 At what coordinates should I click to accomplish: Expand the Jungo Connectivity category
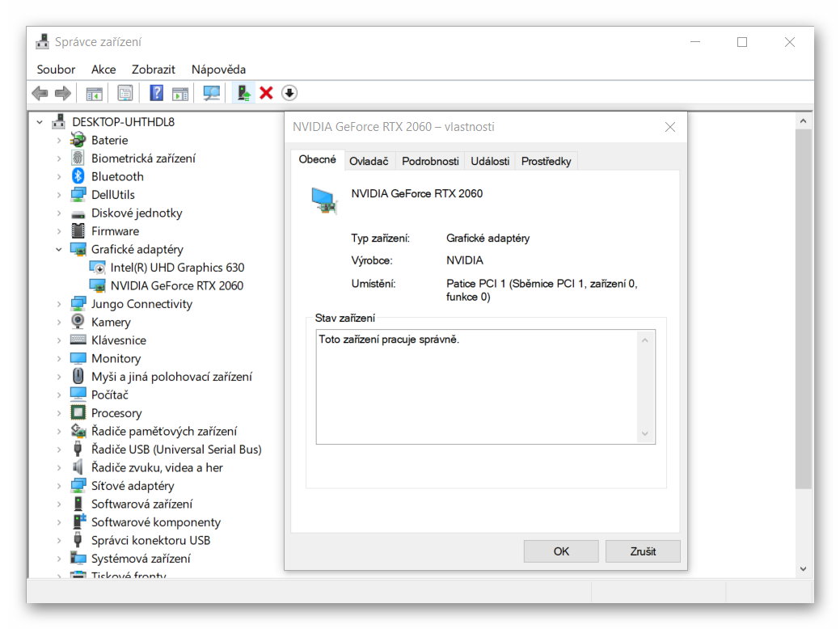59,304
